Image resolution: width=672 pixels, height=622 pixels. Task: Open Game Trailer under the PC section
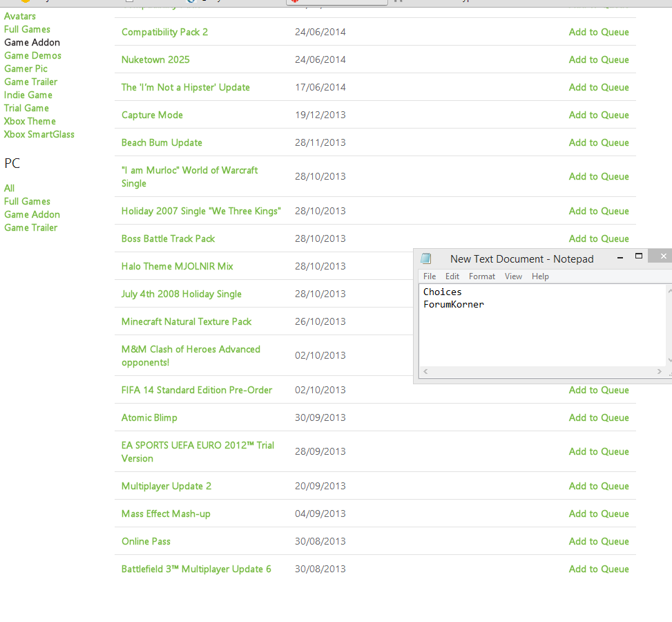click(x=31, y=228)
